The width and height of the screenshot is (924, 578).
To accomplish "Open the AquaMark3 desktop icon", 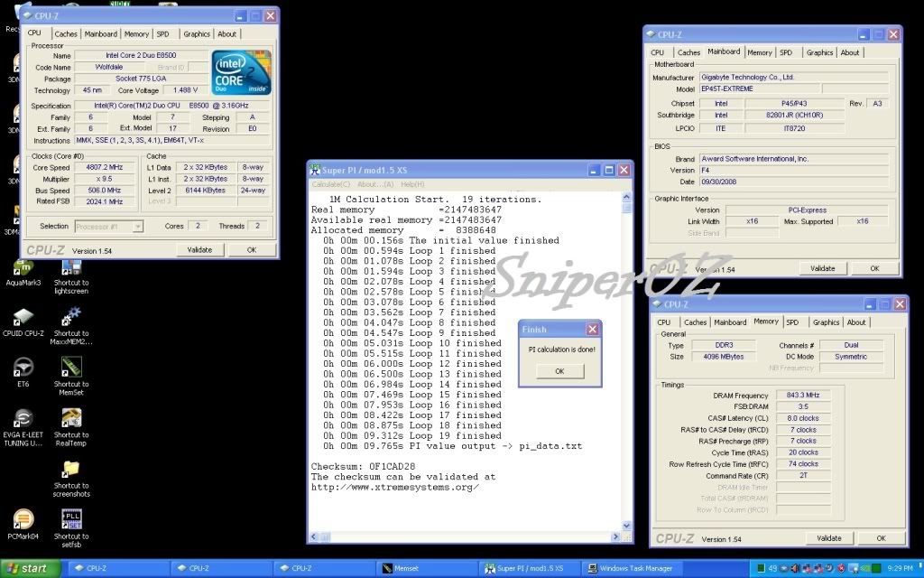I will pyautogui.click(x=24, y=268).
